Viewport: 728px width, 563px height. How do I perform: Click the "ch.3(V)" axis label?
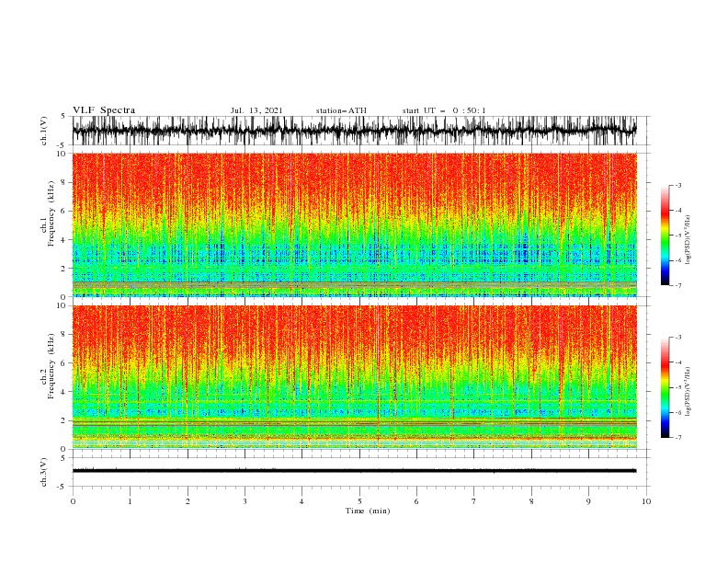44,472
